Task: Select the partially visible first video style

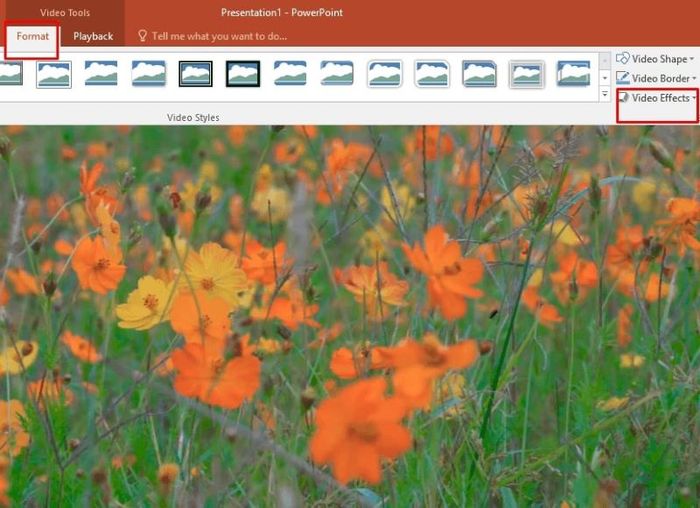Action: [12, 74]
